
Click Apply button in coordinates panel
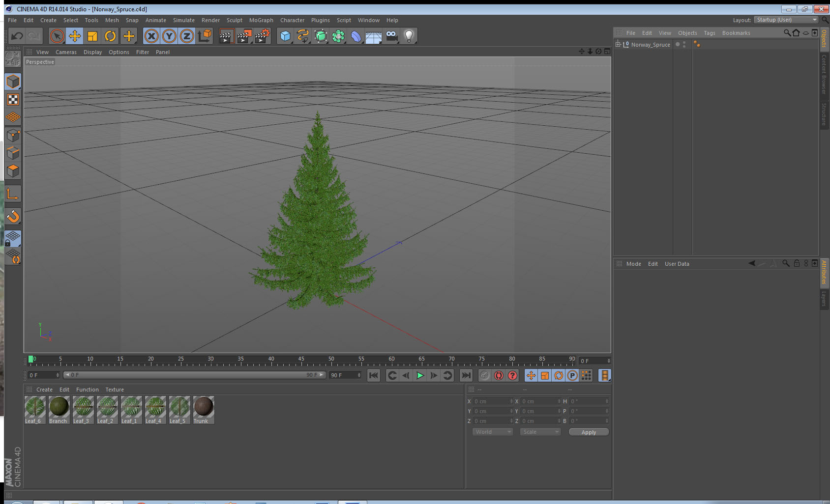[x=589, y=432]
